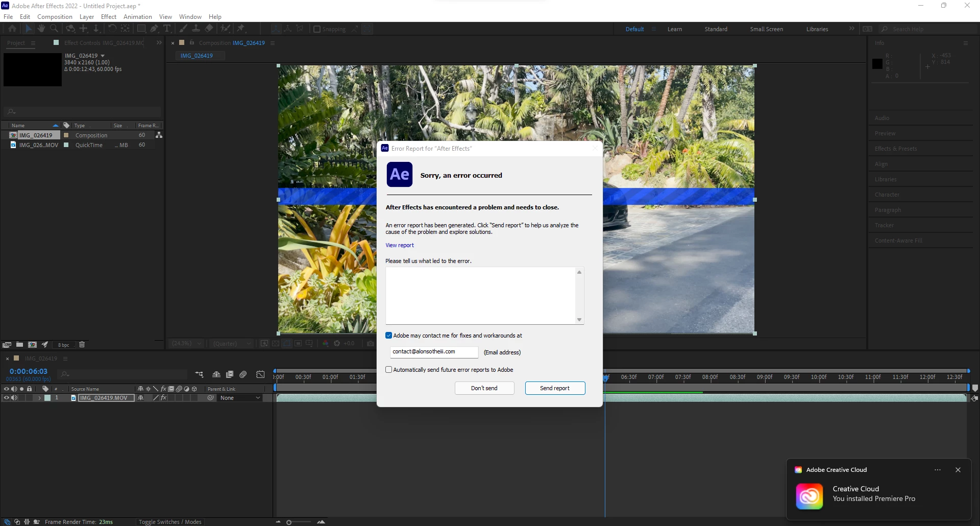This screenshot has height=526, width=980.
Task: Click the tan label swatch of IMG_026419 composition
Action: coord(66,135)
